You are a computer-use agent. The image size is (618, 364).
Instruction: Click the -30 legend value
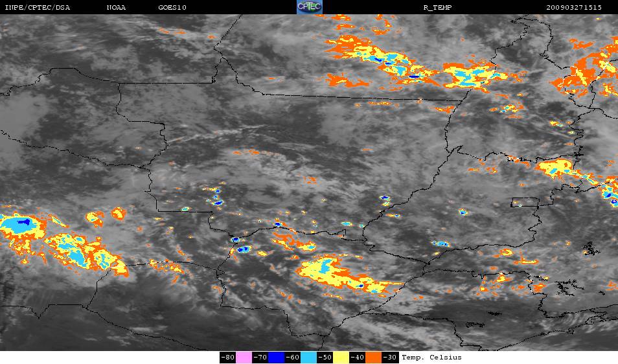click(390, 358)
